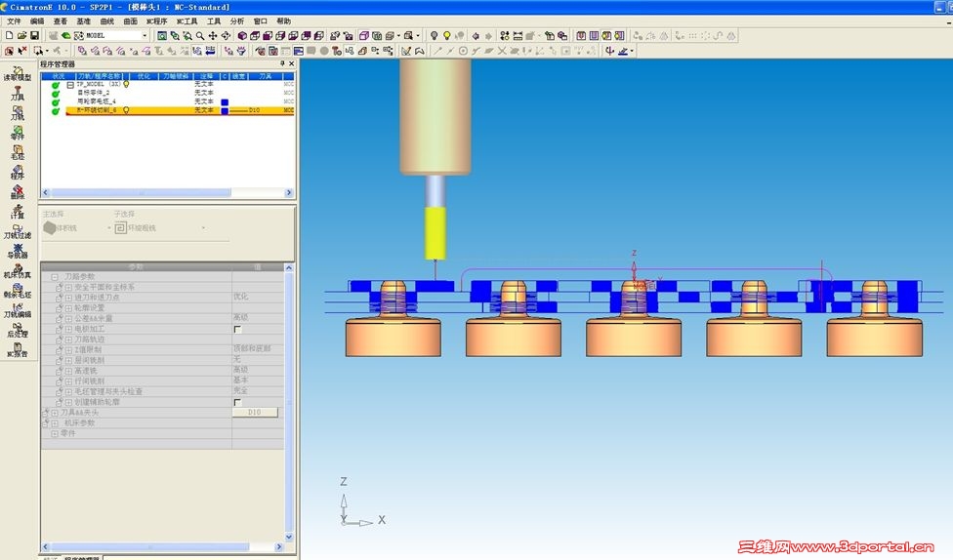Click the 刀轨/程序名称 column header

[x=98, y=76]
